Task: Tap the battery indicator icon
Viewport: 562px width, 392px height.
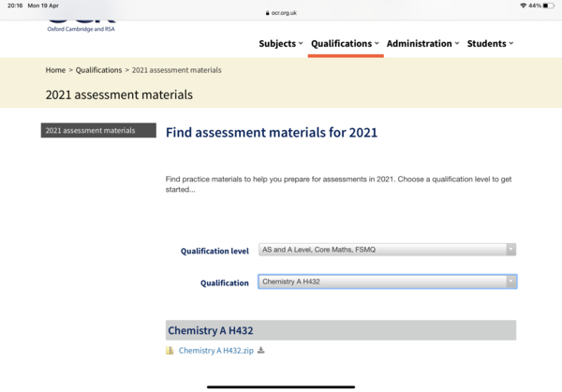Action: [x=548, y=6]
